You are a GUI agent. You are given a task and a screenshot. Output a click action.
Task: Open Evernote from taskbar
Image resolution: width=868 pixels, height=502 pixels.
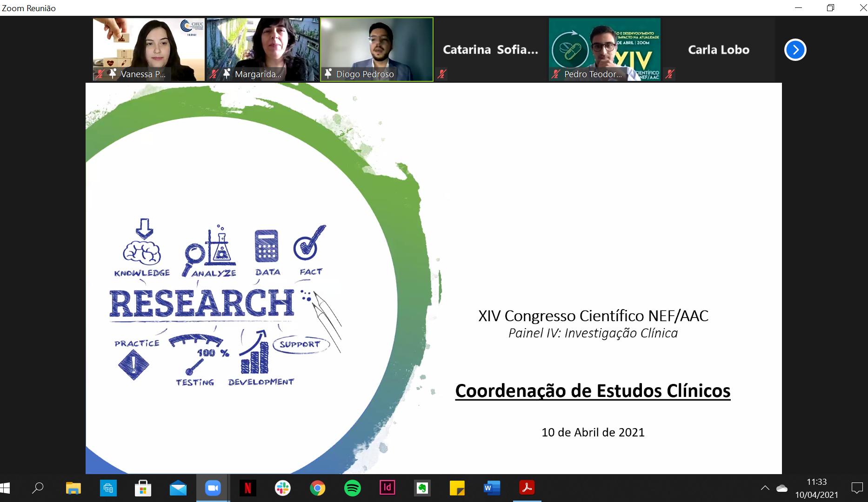[x=422, y=488]
